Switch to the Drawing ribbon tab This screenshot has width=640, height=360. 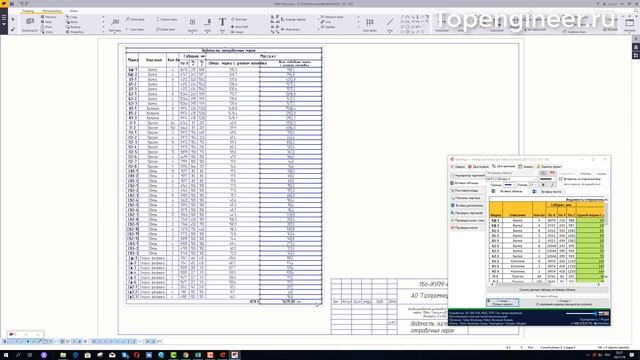[28, 11]
